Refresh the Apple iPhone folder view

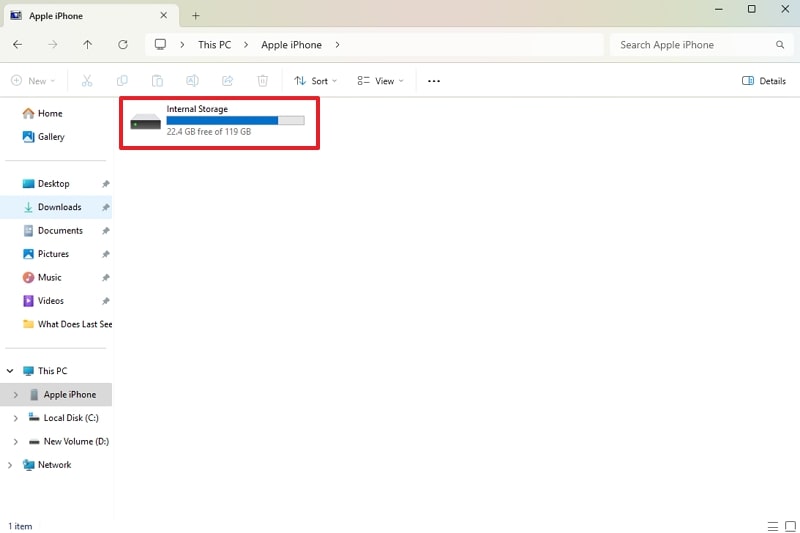coord(123,45)
